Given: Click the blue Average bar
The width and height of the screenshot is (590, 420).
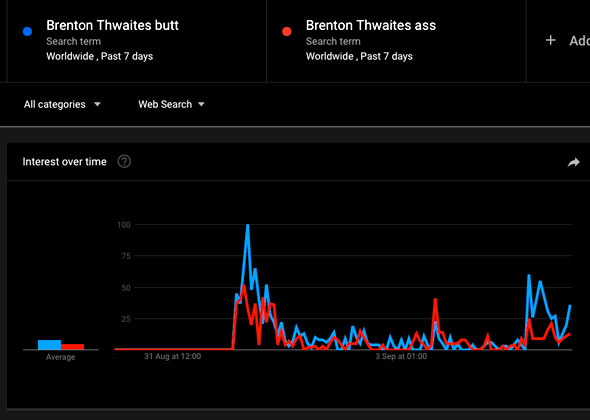Looking at the screenshot, I should click(49, 345).
